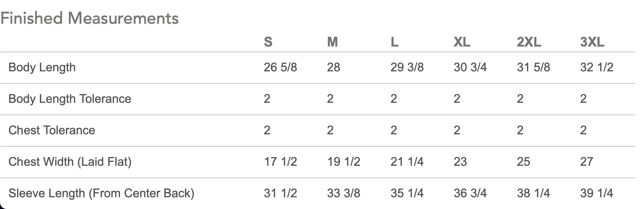Click the Chest Tolerance row label
The image size is (644, 209).
tap(52, 130)
